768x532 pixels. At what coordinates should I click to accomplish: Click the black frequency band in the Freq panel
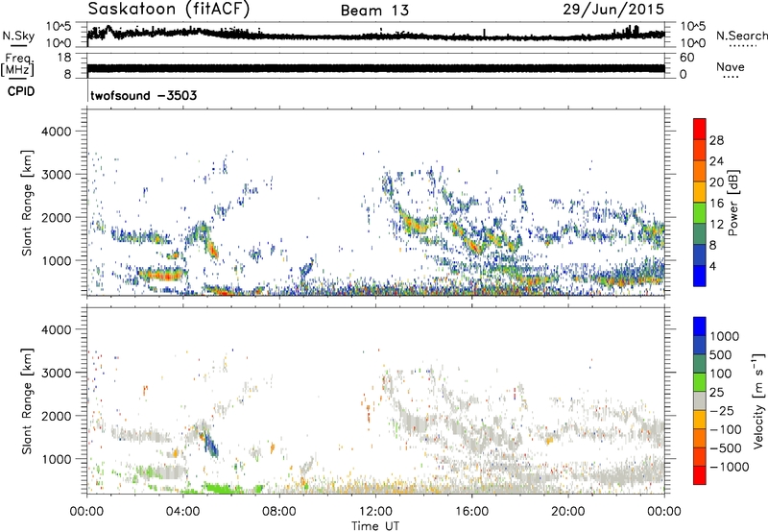coord(375,68)
